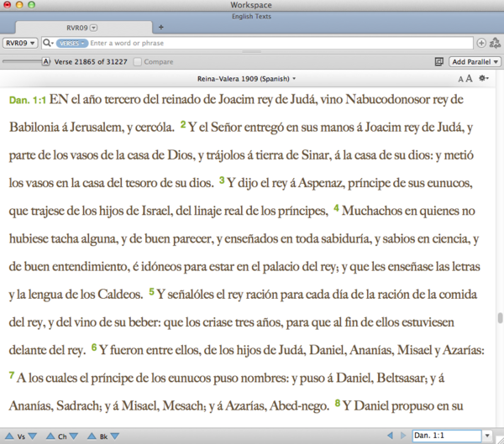Navigate back with the left history arrow
504x444 pixels.
click(390, 436)
